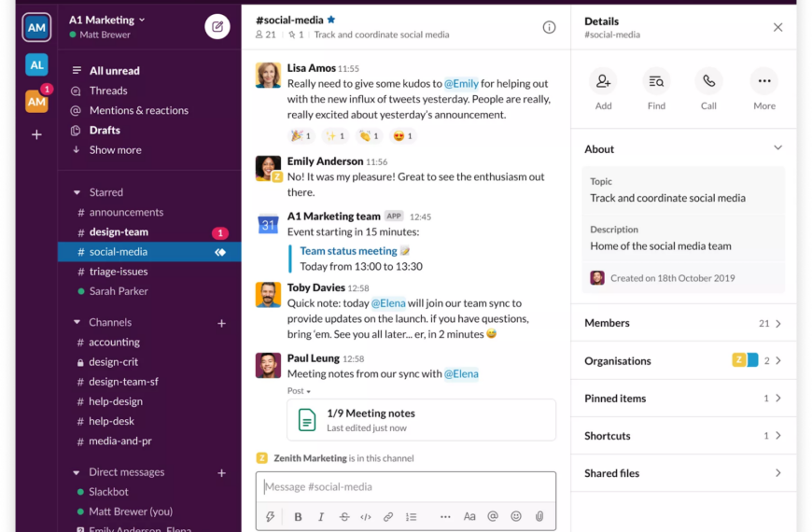Start a call with the Call icon
The image size is (812, 532).
[x=708, y=81]
